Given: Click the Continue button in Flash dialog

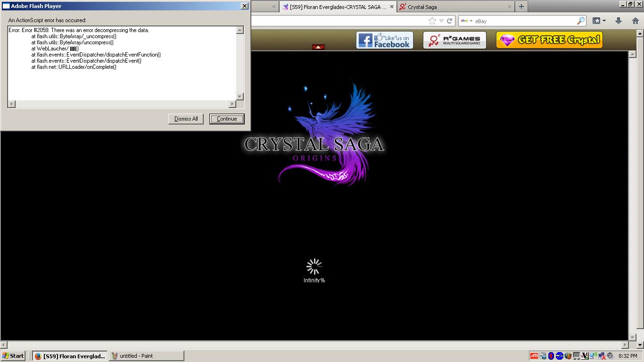Looking at the screenshot, I should coord(227,119).
